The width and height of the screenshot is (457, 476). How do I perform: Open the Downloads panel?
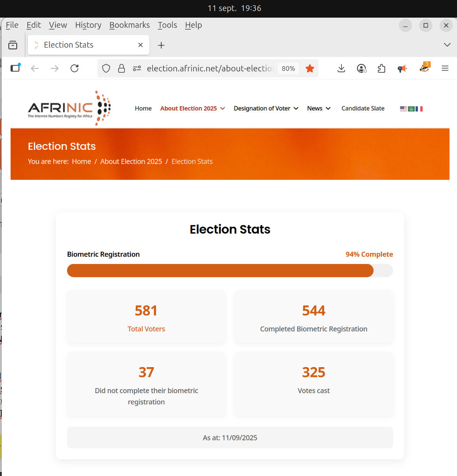[341, 68]
